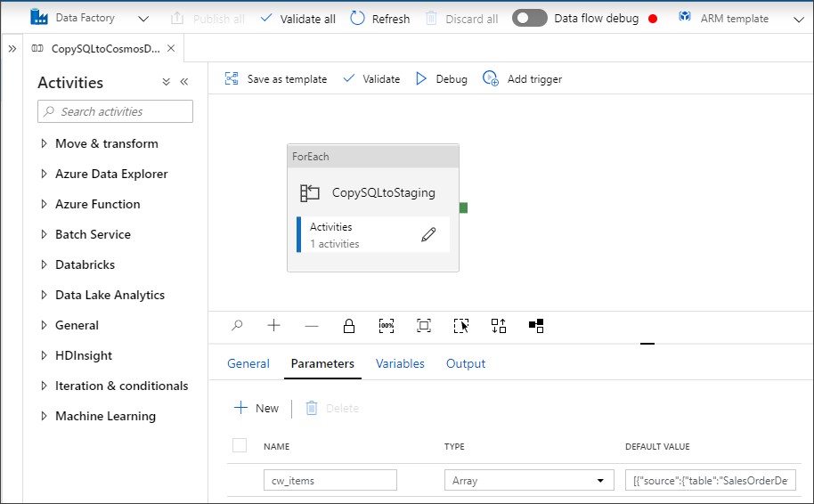814x504 pixels.
Task: Click the zoom to 100% icon
Action: 387,326
